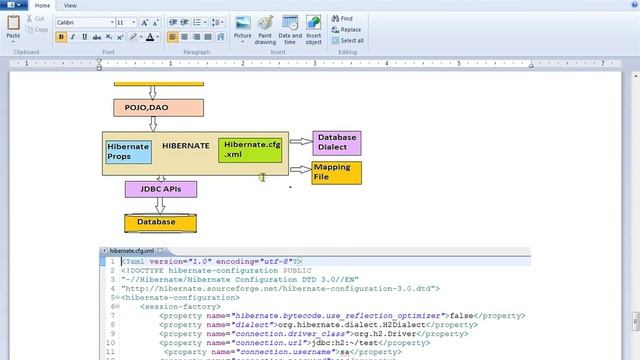Click the Find button
640x360 pixels.
(342, 18)
